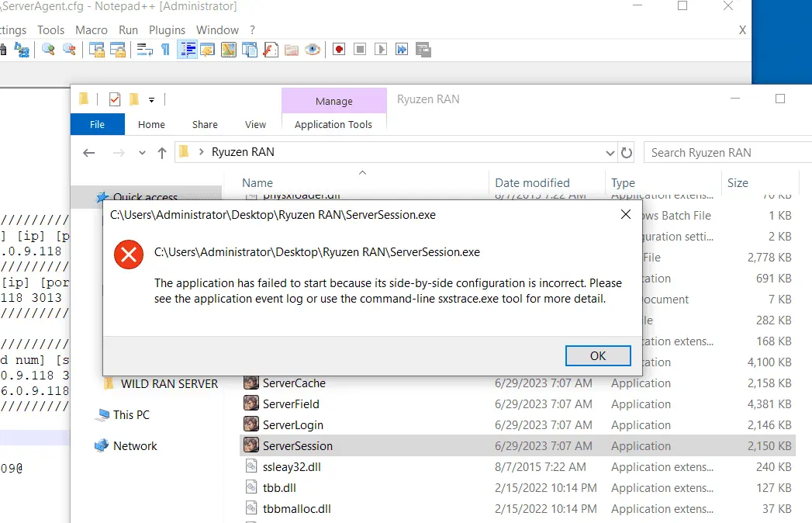This screenshot has width=812, height=523.
Task: Click the Replace icon in Notepad++ toolbar
Action: click(21, 50)
